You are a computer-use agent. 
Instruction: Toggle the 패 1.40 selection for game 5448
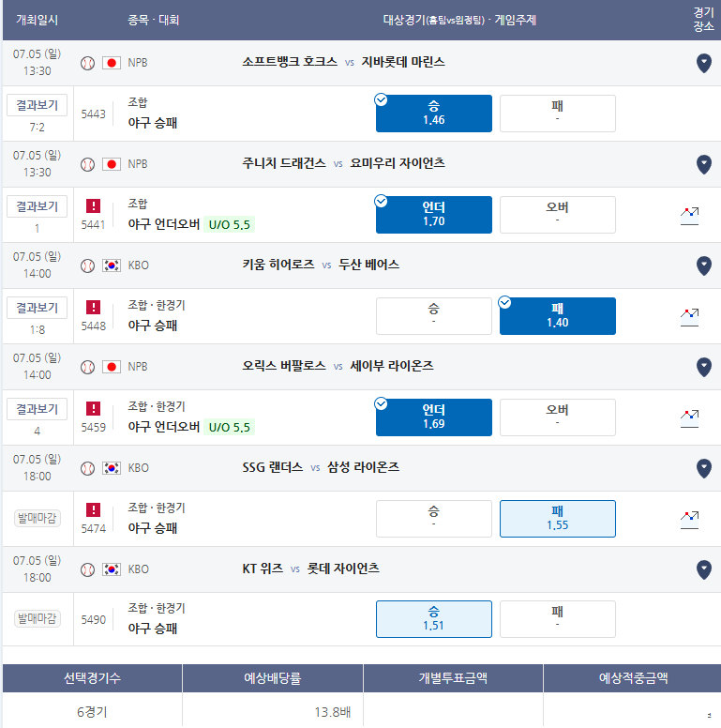(x=558, y=316)
